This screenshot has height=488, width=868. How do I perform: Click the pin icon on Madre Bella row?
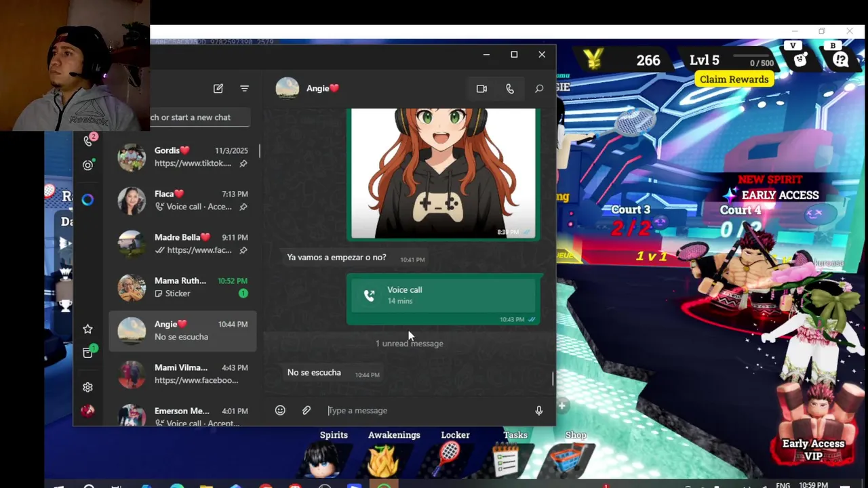pos(243,250)
